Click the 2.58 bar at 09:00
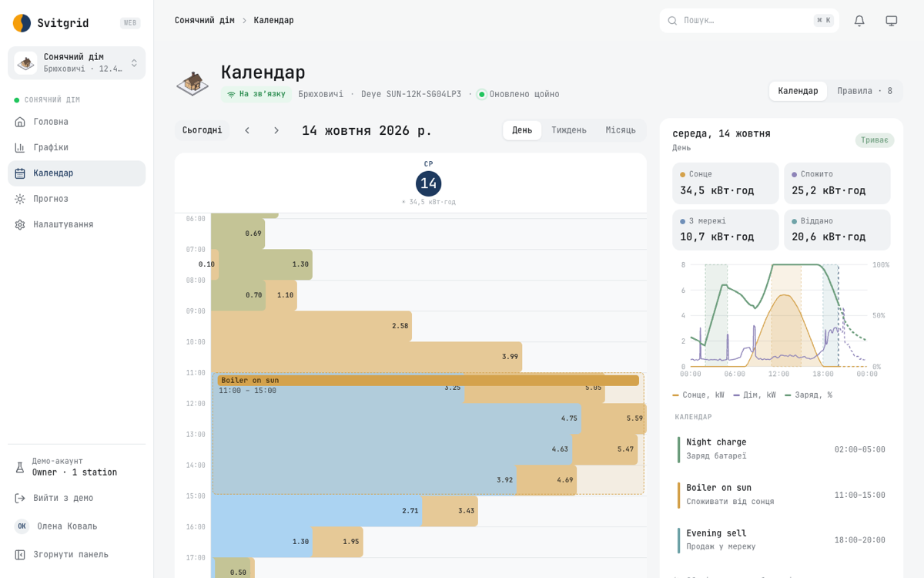Image resolution: width=924 pixels, height=578 pixels. point(311,326)
